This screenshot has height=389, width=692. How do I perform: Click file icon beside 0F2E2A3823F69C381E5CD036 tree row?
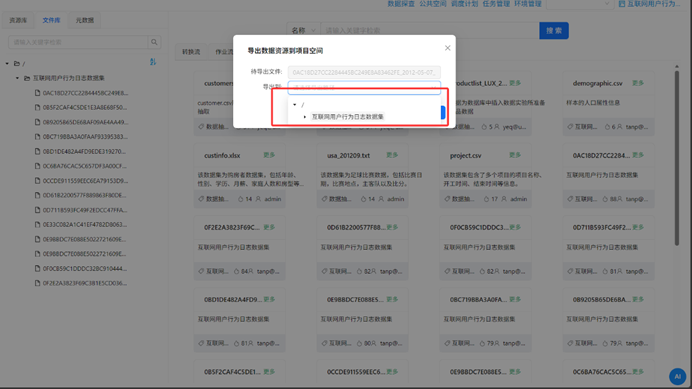click(38, 283)
